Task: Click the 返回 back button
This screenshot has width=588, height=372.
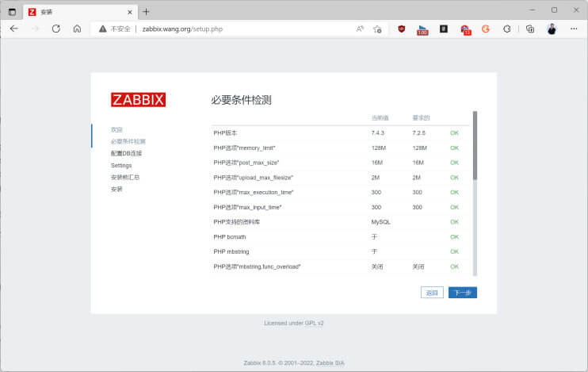Action: [432, 293]
